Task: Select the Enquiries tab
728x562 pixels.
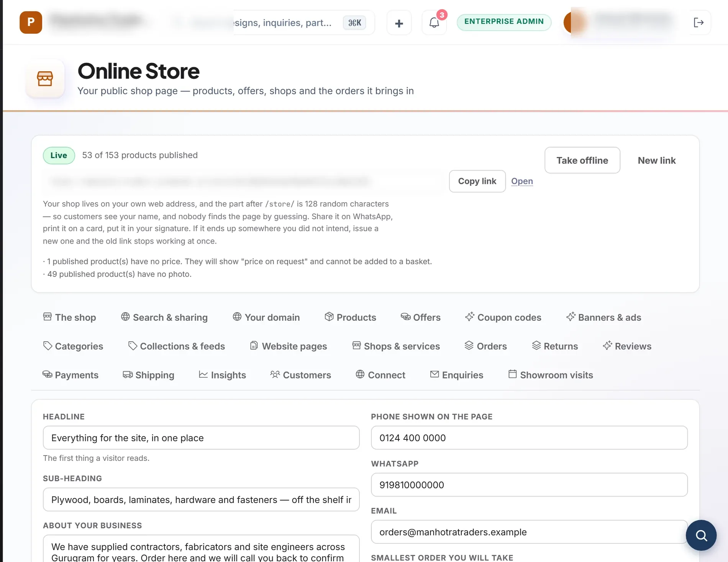Action: click(x=457, y=375)
